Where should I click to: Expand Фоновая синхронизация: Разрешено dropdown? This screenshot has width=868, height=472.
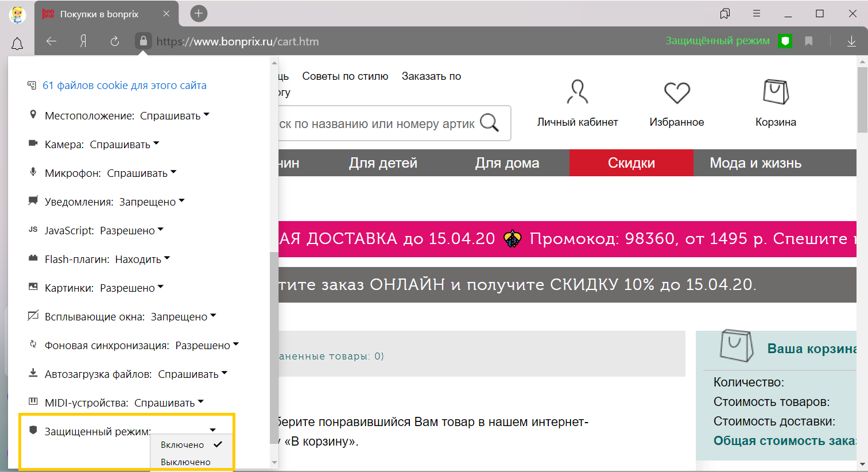coord(207,345)
